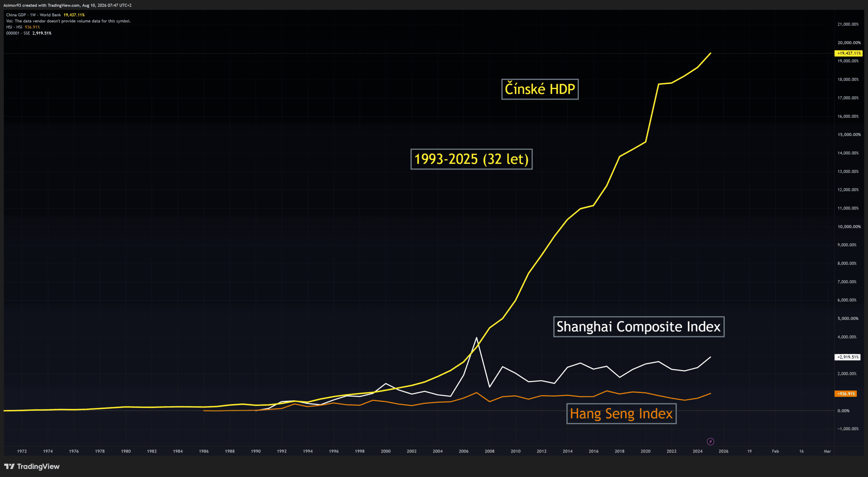The height and width of the screenshot is (477, 868).
Task: Click the 10,000.00% price axis label
Action: click(849, 227)
